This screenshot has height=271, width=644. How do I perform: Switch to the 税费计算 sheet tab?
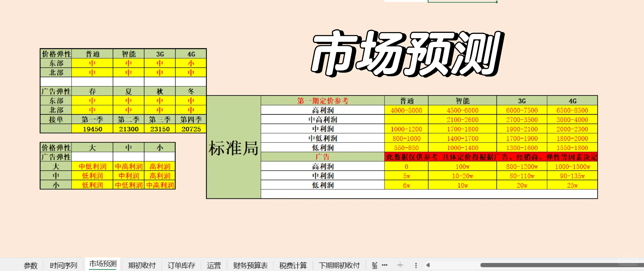tap(293, 265)
